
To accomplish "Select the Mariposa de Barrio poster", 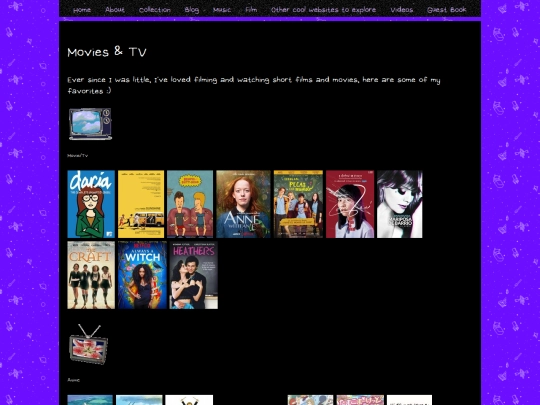I will point(399,204).
